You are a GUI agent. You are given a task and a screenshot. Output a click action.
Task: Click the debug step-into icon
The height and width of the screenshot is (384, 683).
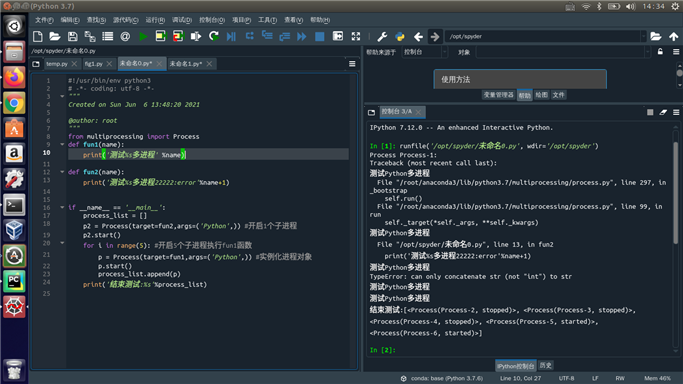[267, 37]
